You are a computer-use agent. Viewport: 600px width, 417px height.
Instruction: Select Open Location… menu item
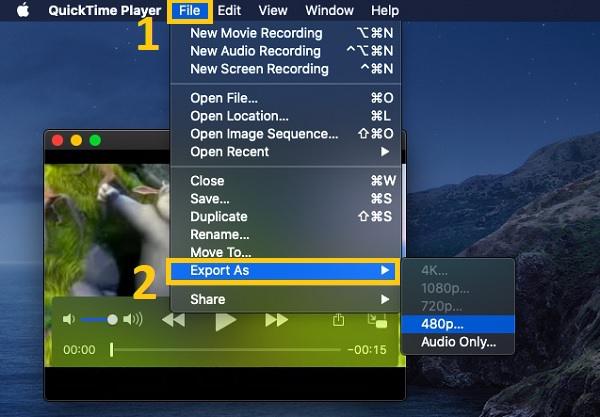pos(285,116)
